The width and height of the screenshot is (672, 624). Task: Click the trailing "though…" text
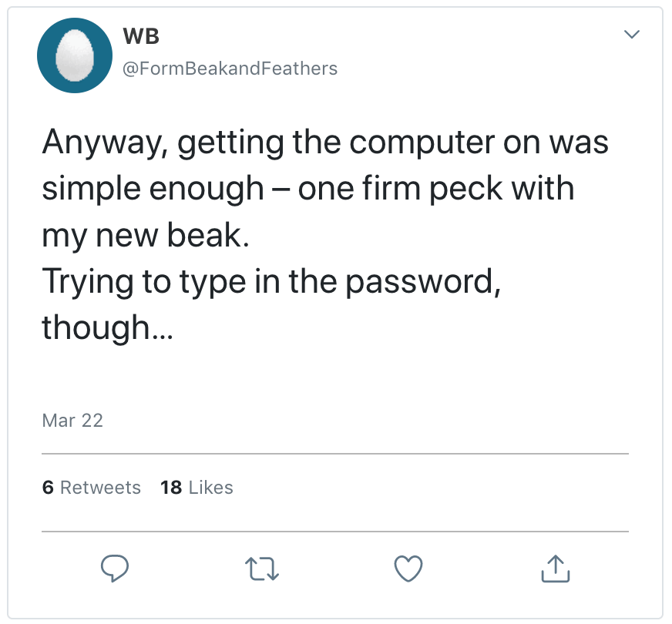pyautogui.click(x=106, y=327)
